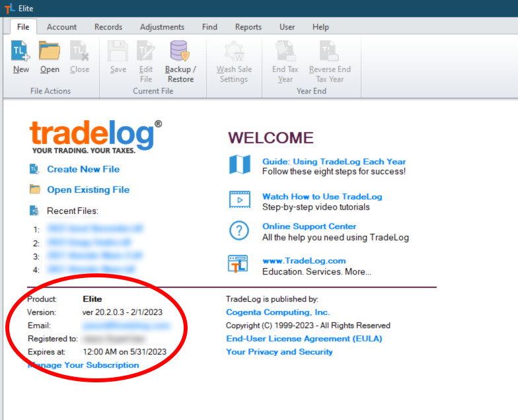This screenshot has height=420, width=518.
Task: Open recent file number 1
Action: [95, 228]
